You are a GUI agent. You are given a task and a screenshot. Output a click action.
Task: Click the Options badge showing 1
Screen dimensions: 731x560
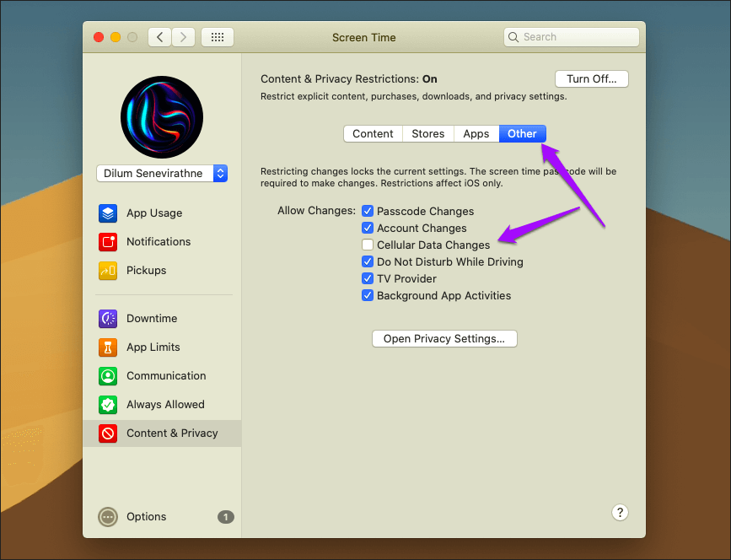tap(226, 517)
